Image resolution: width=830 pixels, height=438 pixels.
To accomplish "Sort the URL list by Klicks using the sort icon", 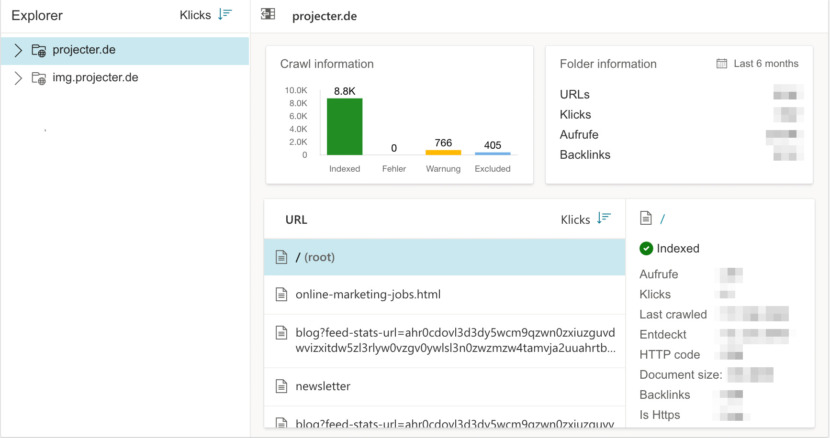I will tap(603, 218).
